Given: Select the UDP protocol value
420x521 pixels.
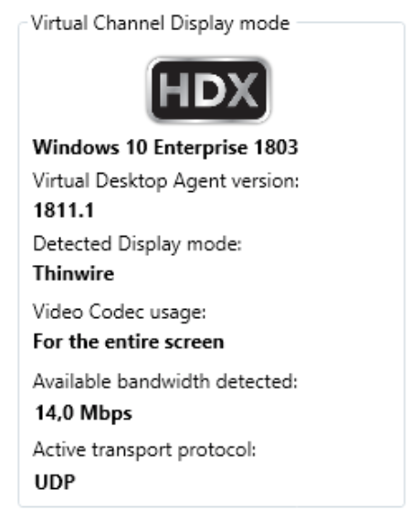Looking at the screenshot, I should 55,482.
